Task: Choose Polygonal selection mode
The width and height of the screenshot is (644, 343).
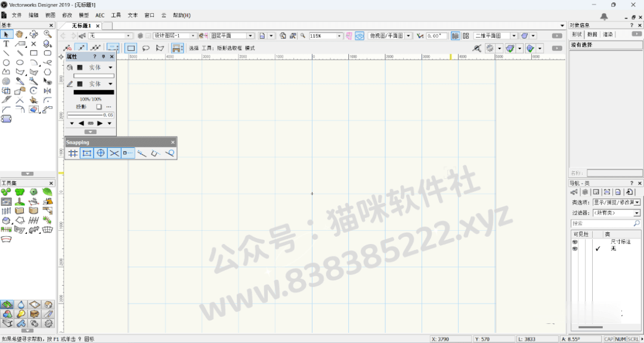Action: click(160, 48)
